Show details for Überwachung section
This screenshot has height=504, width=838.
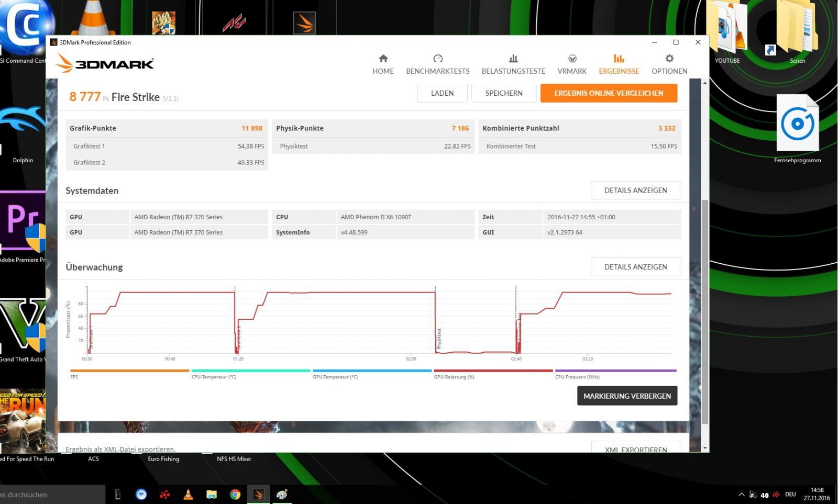636,267
